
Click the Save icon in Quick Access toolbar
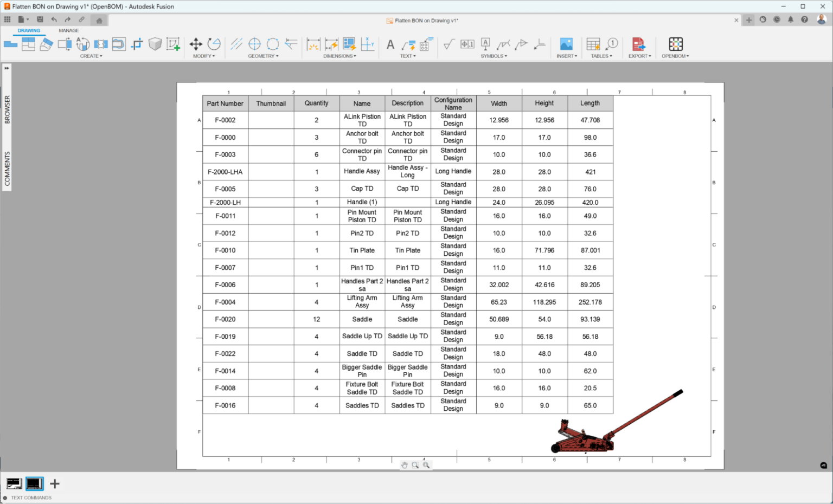[40, 19]
